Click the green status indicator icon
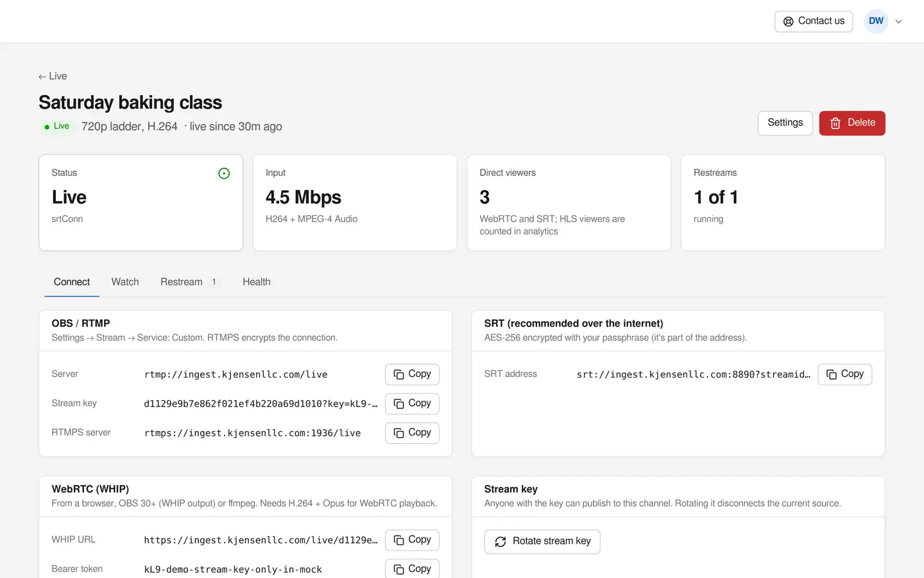The height and width of the screenshot is (578, 924). [x=224, y=173]
